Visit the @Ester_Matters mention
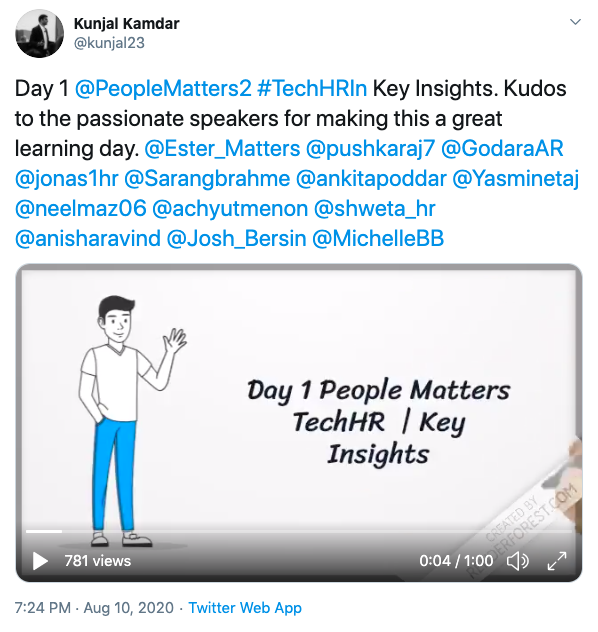This screenshot has height=632, width=598. click(222, 148)
